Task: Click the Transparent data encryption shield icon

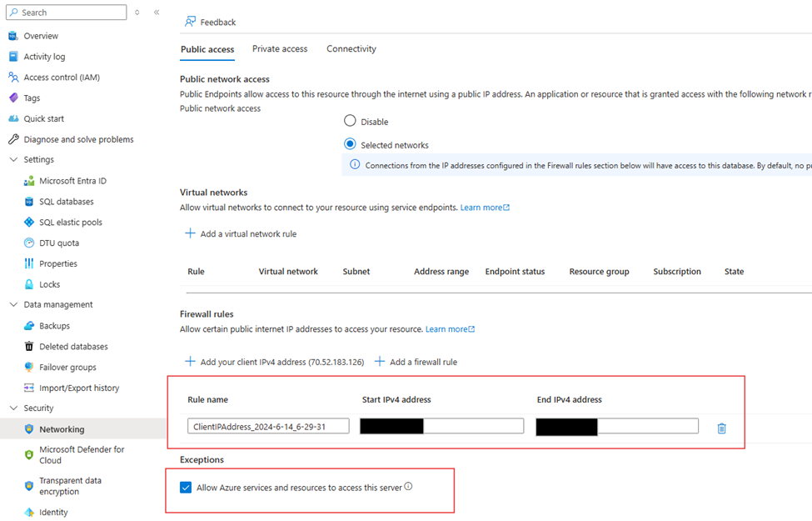Action: pyautogui.click(x=29, y=486)
